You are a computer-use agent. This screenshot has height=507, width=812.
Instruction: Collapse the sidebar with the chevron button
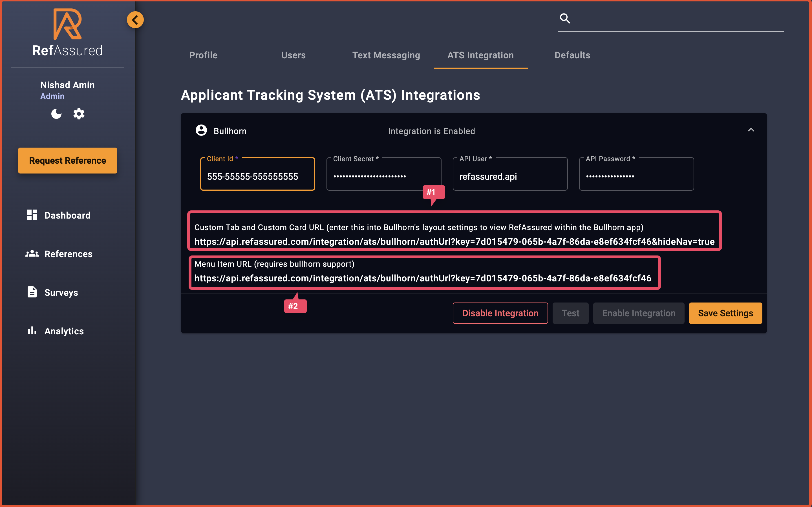[x=136, y=19]
